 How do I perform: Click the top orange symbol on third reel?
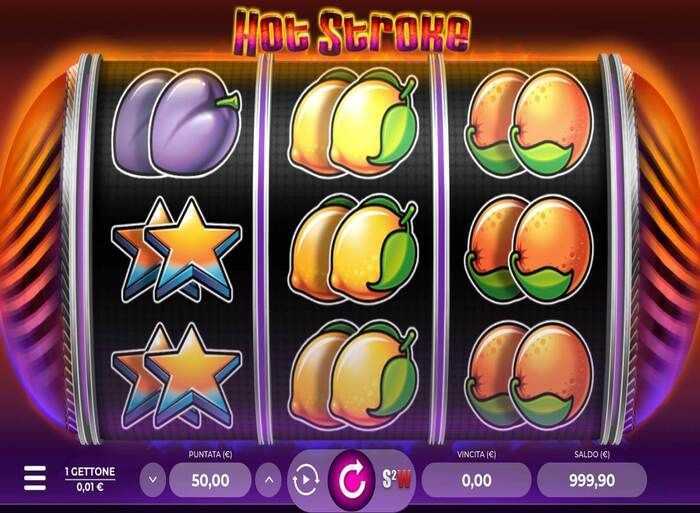529,122
